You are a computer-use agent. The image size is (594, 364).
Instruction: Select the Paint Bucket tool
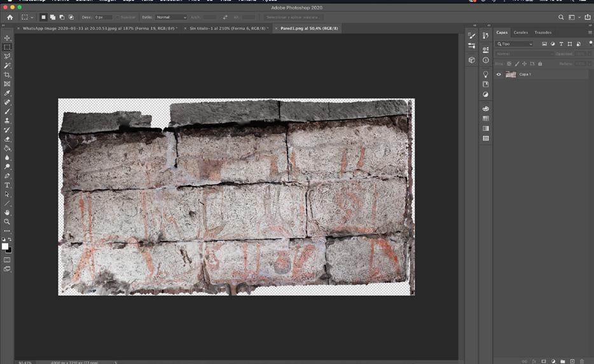(x=7, y=148)
